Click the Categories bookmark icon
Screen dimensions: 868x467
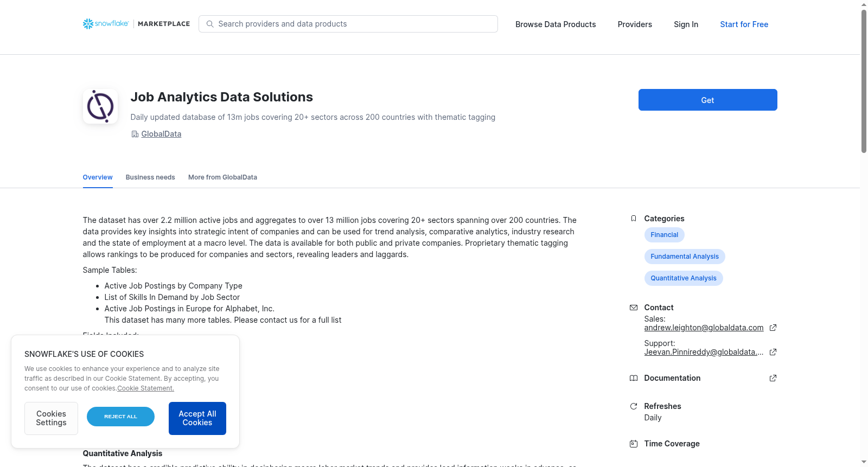(x=634, y=219)
